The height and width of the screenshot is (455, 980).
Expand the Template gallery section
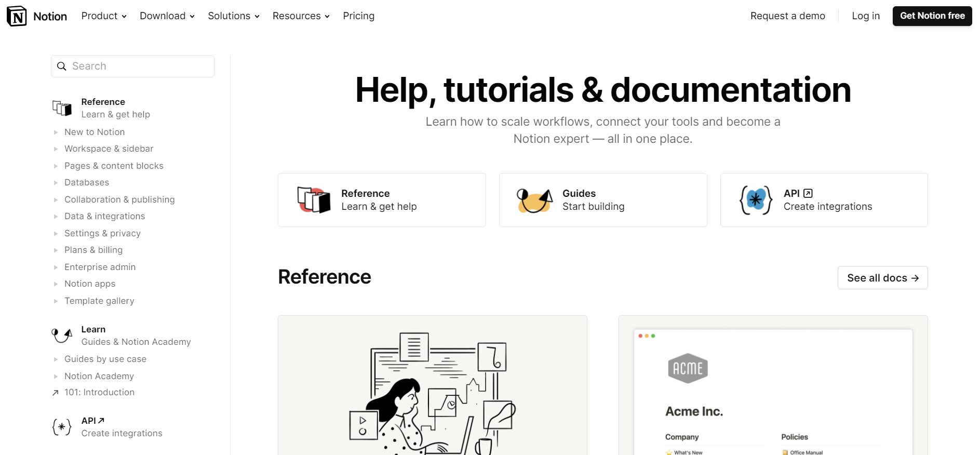tap(56, 301)
